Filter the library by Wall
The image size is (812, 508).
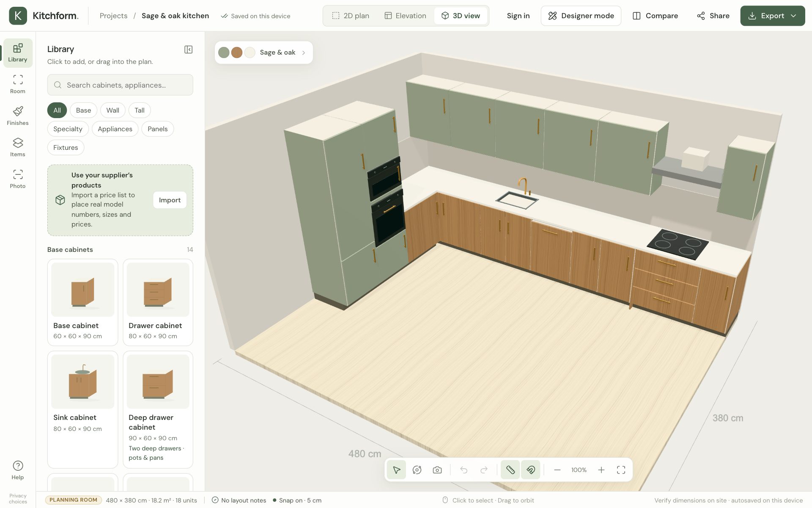pyautogui.click(x=112, y=110)
